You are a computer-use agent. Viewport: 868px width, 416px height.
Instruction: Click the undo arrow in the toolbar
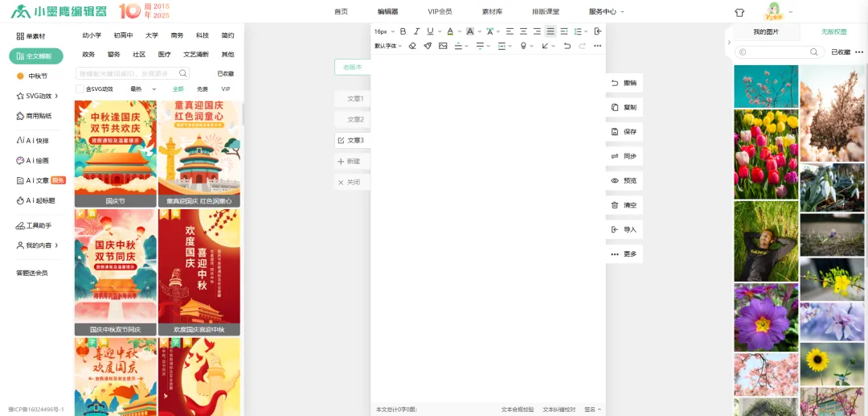tap(567, 46)
